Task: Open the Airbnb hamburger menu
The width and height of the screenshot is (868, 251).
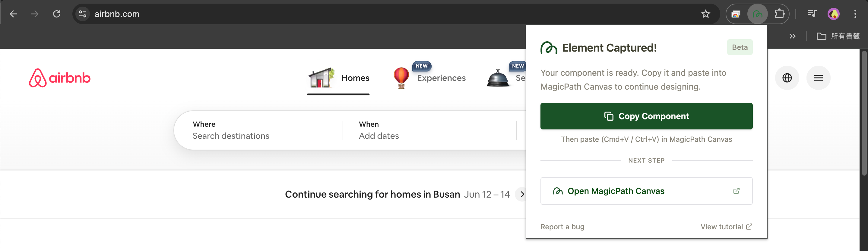Action: 818,78
